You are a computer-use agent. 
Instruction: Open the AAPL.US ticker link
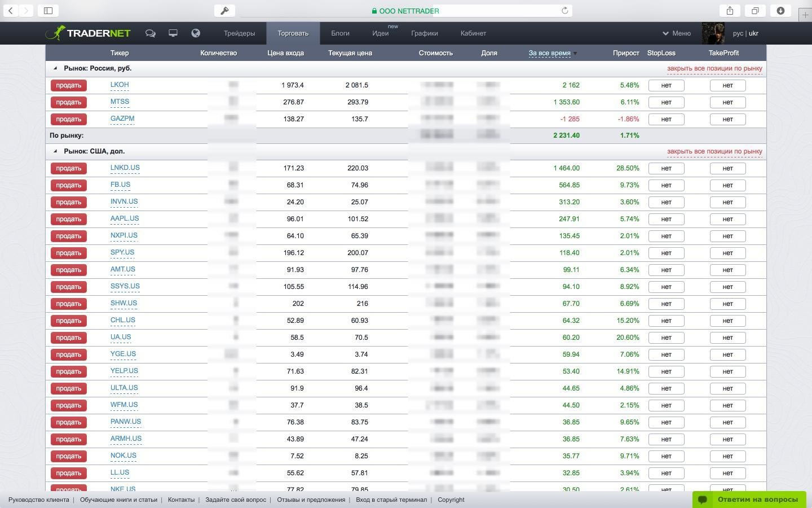[125, 218]
